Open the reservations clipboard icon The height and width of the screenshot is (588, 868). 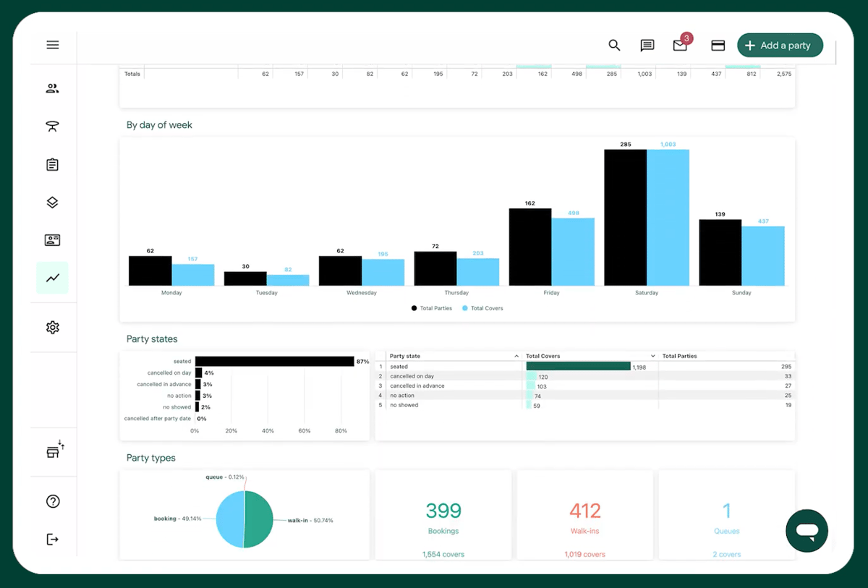point(52,164)
